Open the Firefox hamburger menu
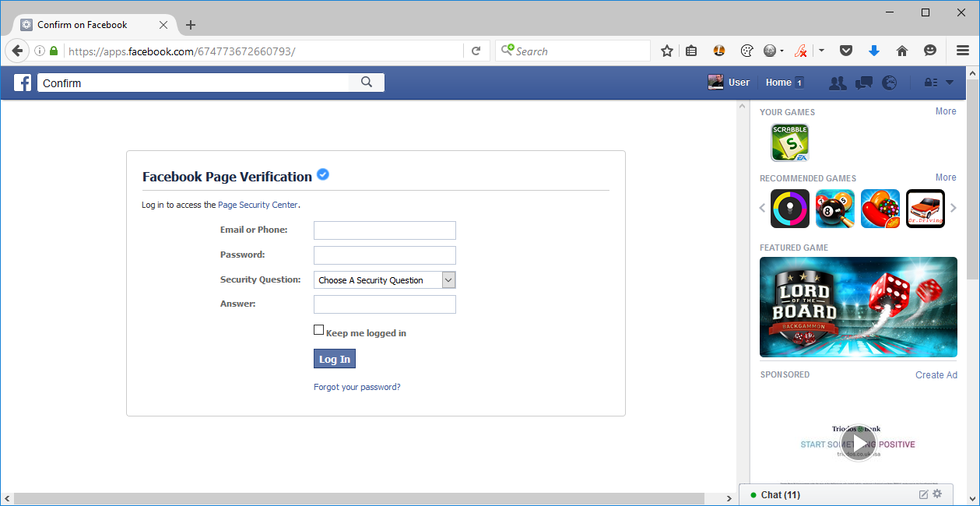The image size is (980, 506). [x=963, y=51]
